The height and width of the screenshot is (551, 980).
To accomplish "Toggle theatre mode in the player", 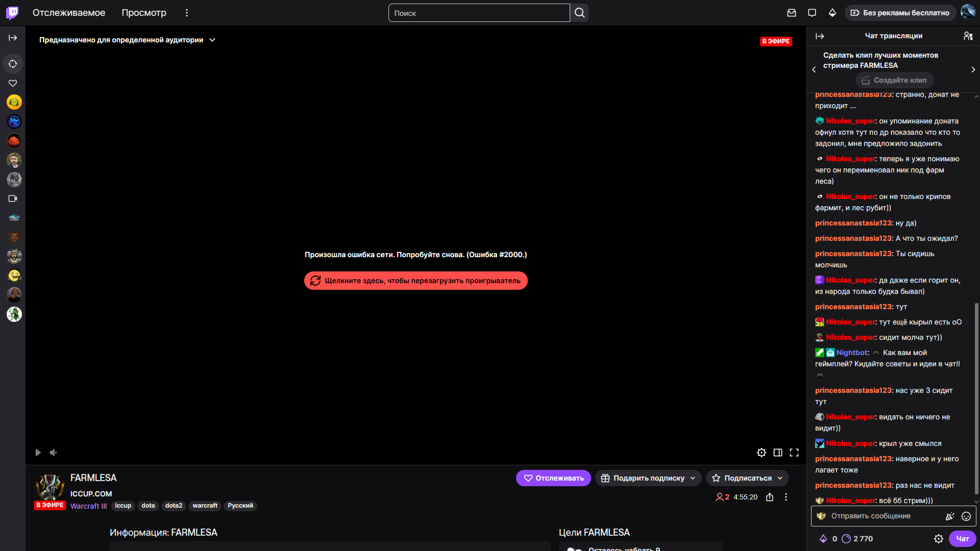I will pos(778,453).
